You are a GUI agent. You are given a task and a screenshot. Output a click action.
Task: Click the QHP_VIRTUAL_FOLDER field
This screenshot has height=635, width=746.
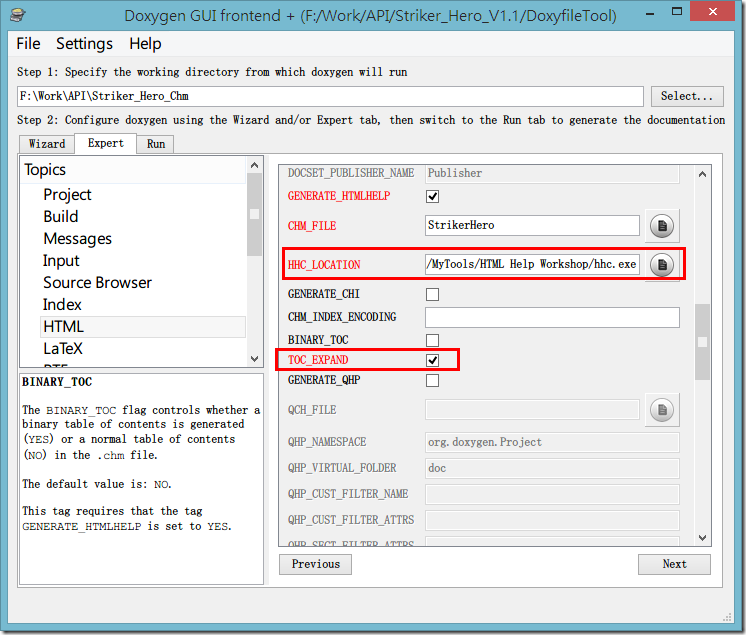coord(552,469)
